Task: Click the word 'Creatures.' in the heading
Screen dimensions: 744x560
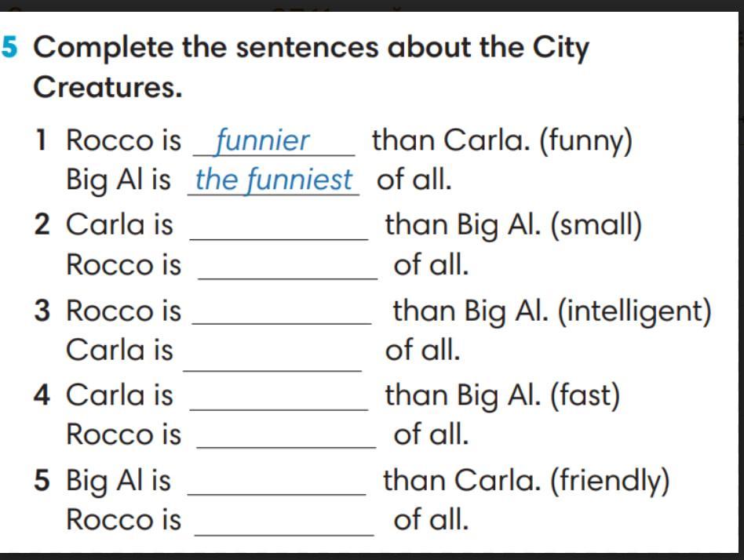Action: point(108,88)
